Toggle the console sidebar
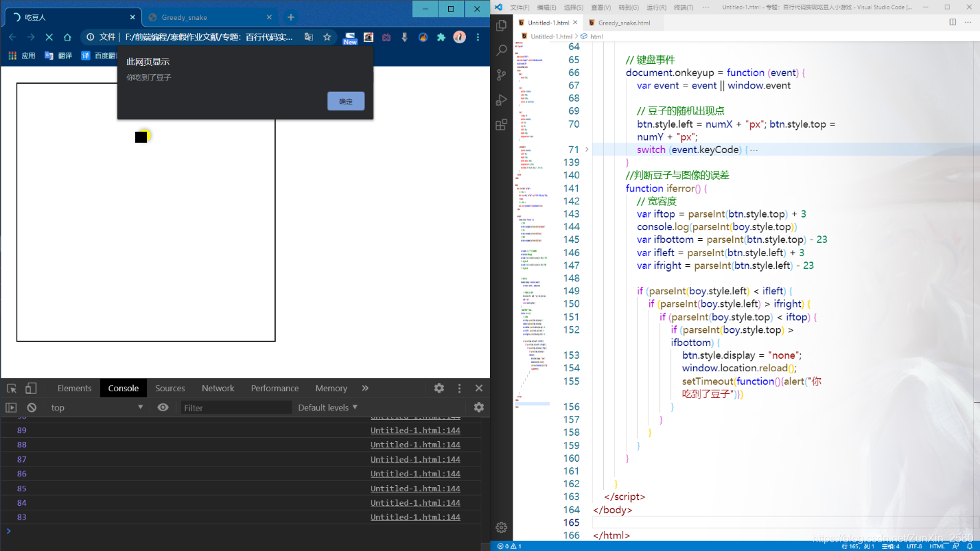Image resolution: width=980 pixels, height=551 pixels. [x=11, y=407]
